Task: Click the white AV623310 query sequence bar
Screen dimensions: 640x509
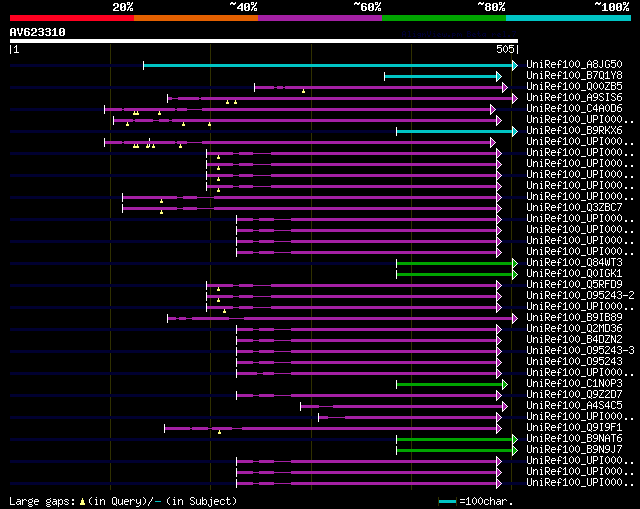Action: (264, 41)
